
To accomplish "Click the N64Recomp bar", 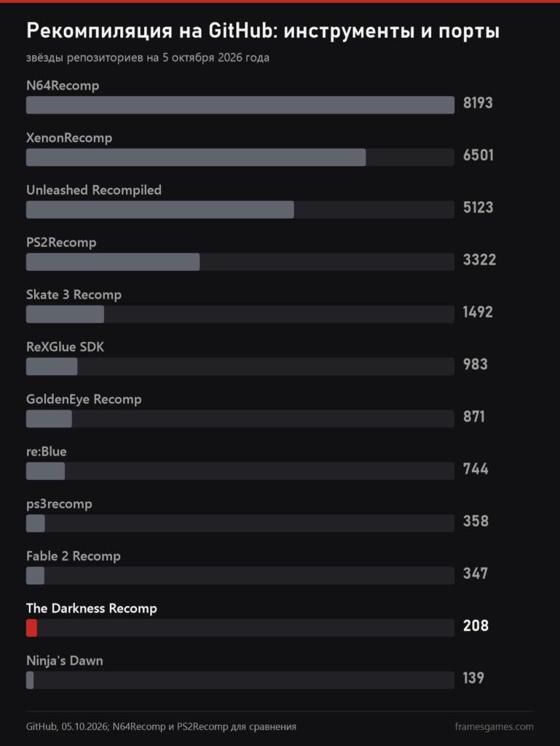I will coord(240,105).
